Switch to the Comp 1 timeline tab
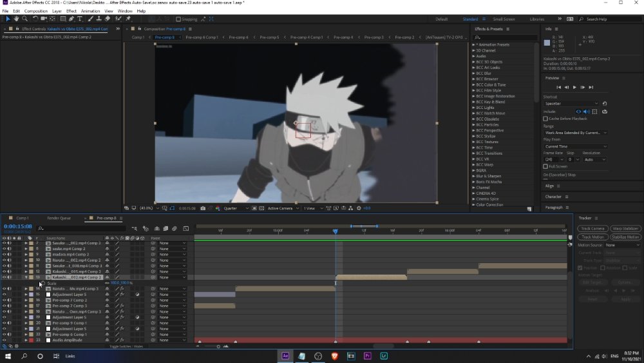The width and height of the screenshot is (644, 363). (x=22, y=219)
